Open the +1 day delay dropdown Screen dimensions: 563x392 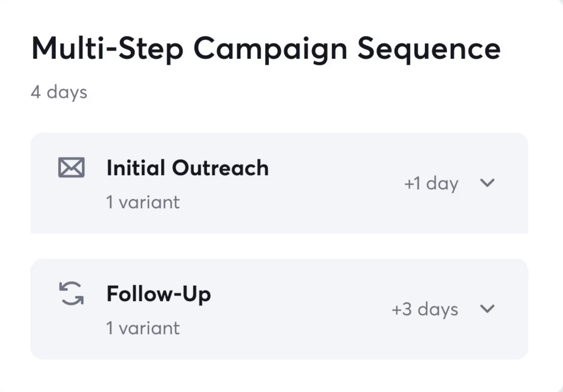click(x=431, y=184)
